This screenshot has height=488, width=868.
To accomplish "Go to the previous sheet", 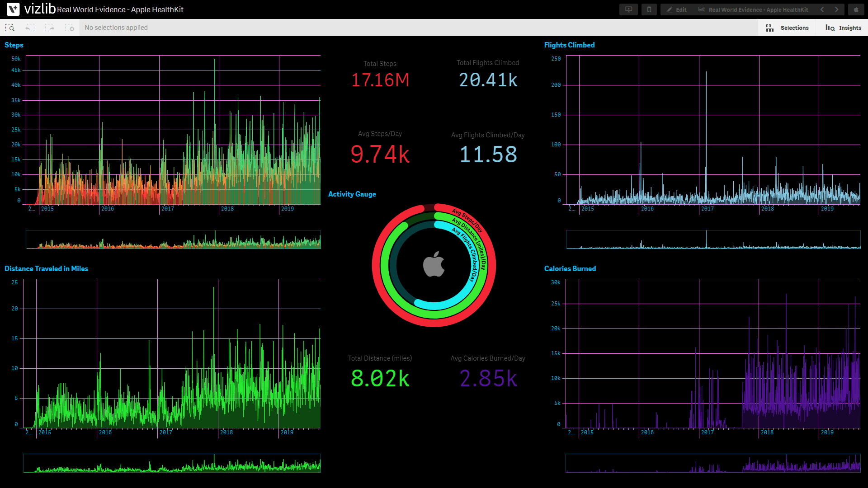I will [822, 9].
